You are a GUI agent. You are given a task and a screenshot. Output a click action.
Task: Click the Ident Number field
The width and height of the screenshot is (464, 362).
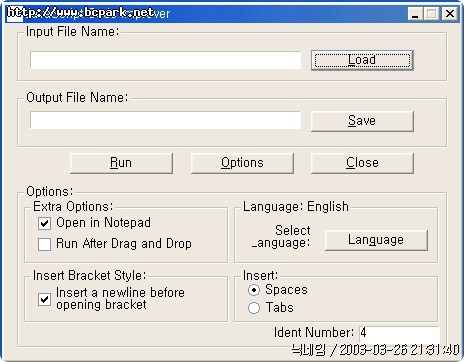[x=399, y=333]
